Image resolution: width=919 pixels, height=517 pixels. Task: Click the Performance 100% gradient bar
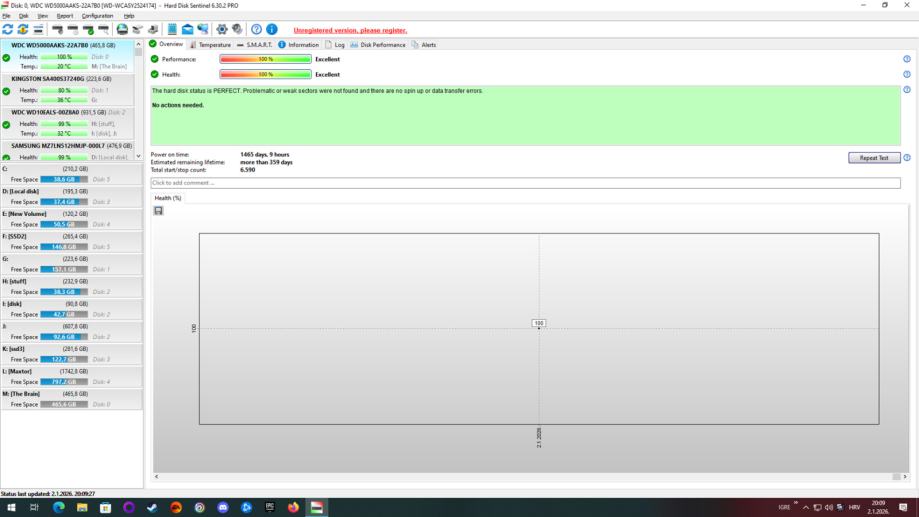coord(266,59)
